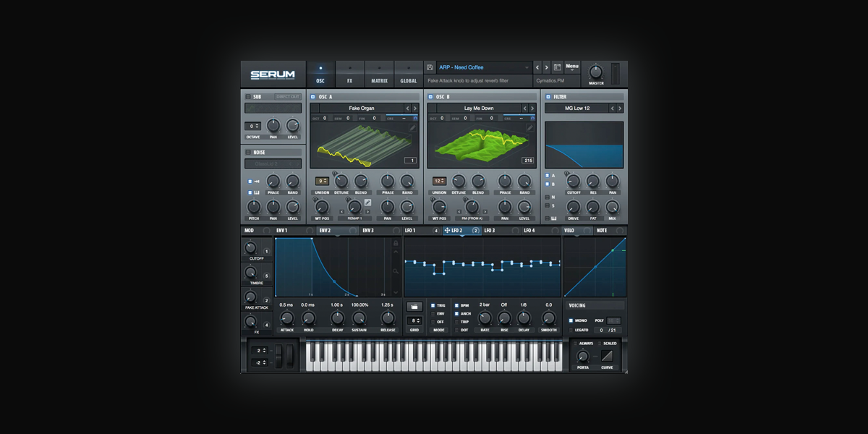Viewport: 868px width, 434px height.
Task: Toggle LFO ANCH option
Action: tap(456, 314)
